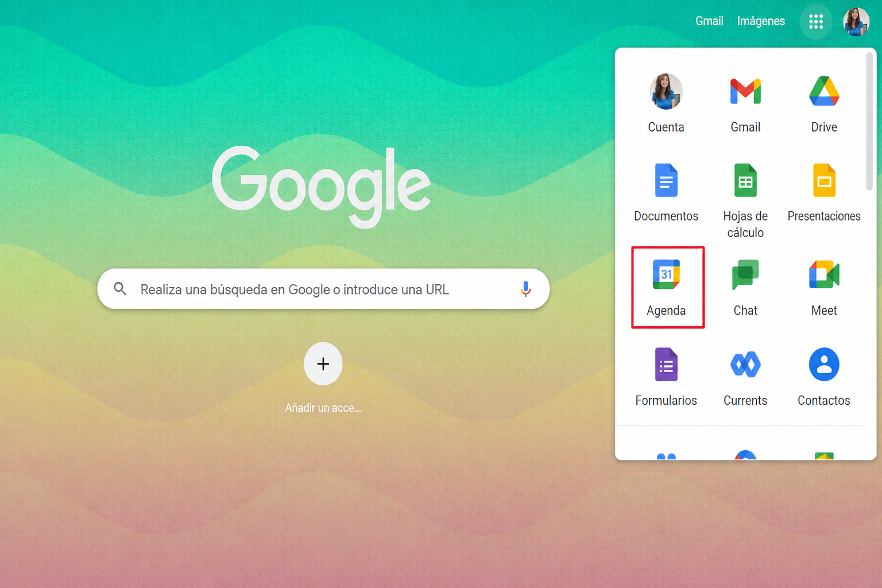Open Cuenta account in apps panel

[x=666, y=103]
